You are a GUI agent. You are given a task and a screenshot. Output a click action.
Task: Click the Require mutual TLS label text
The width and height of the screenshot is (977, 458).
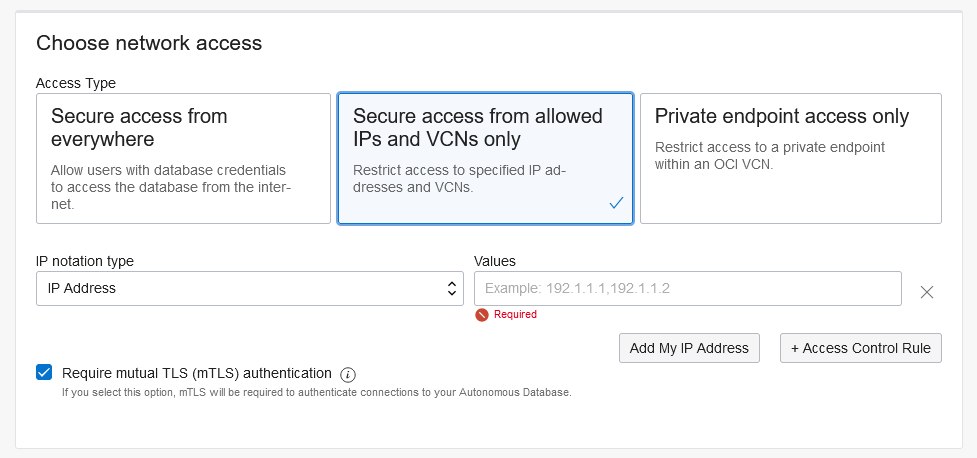[196, 373]
